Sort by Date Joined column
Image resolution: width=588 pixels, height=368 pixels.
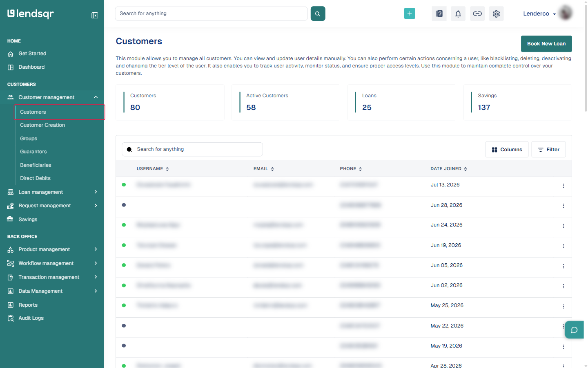[x=449, y=169]
